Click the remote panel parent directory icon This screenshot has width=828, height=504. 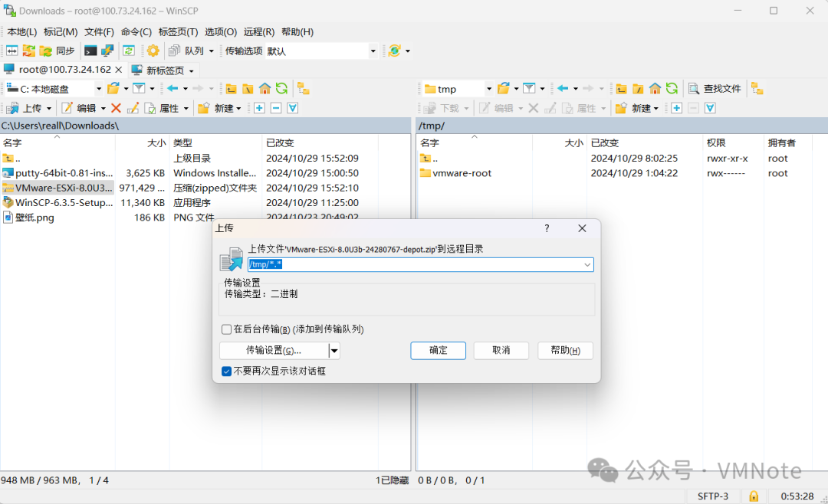tap(621, 89)
